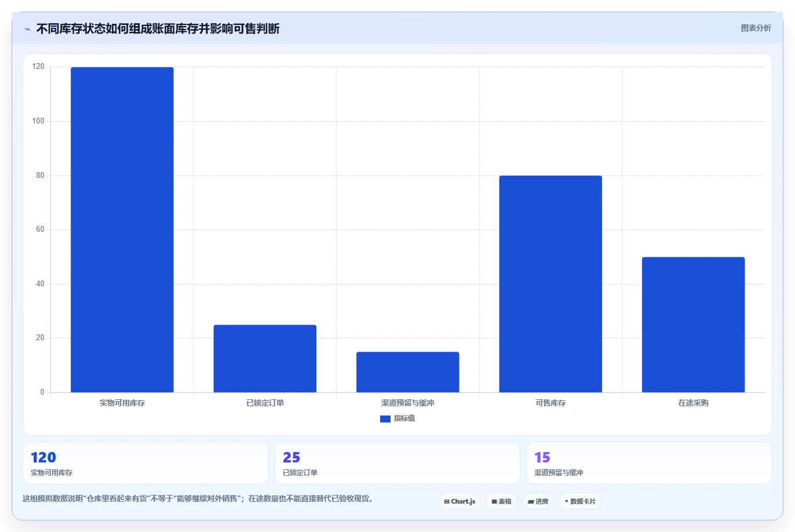Open the 15 渠道预留与缓冲 data card
795x532 pixels.
tap(649, 463)
